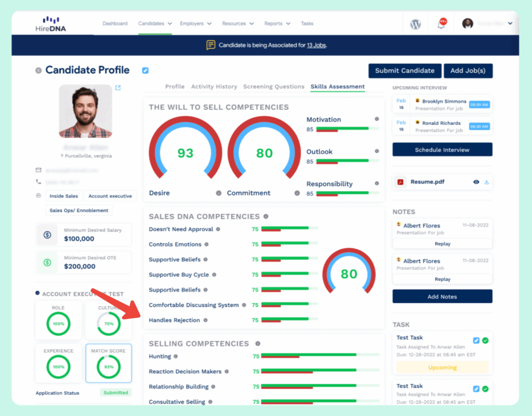The image size is (532, 416).
Task: Switch to the Activity History tab
Action: click(214, 87)
